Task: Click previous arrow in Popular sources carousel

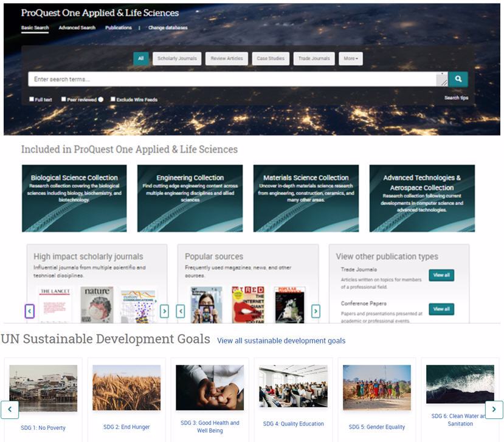Action: click(x=181, y=311)
